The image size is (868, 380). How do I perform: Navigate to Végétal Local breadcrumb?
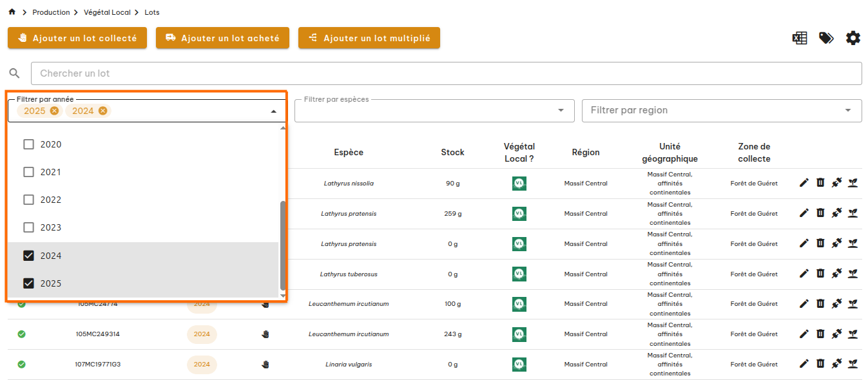point(107,12)
